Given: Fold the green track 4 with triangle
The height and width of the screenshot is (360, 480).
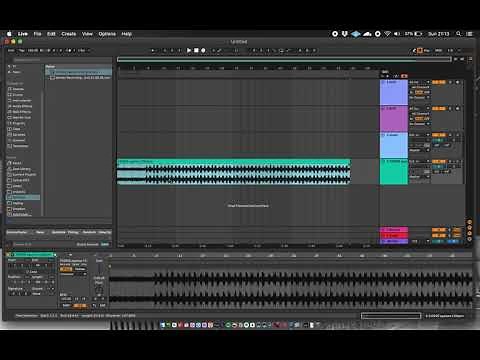Looking at the screenshot, I should [x=383, y=161].
